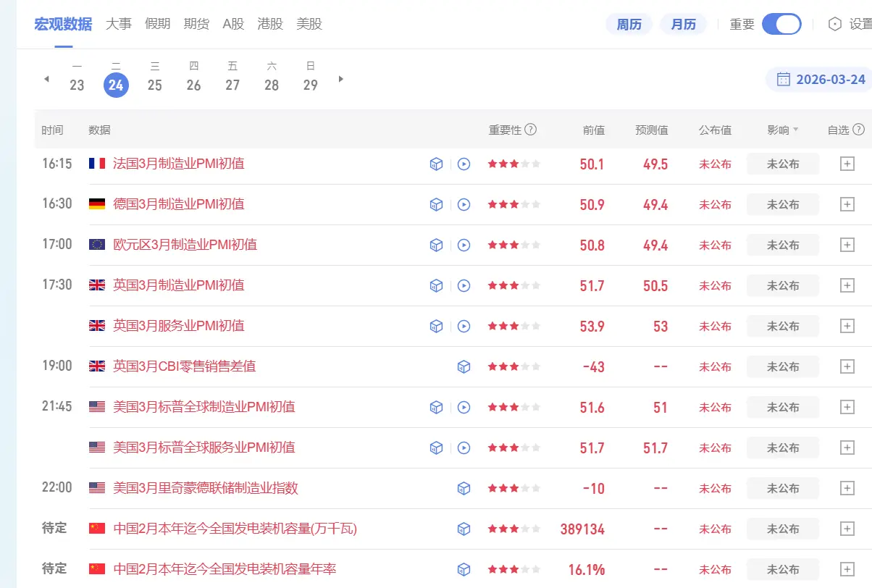The image size is (872, 588).
Task: Play video for 美国3月标普全球服务业PMI初值
Action: pos(464,448)
